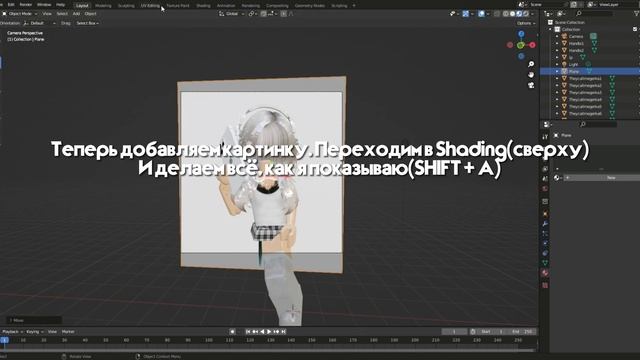The width and height of the screenshot is (640, 360).
Task: Open the Options dropdown in viewport
Action: tap(526, 23)
